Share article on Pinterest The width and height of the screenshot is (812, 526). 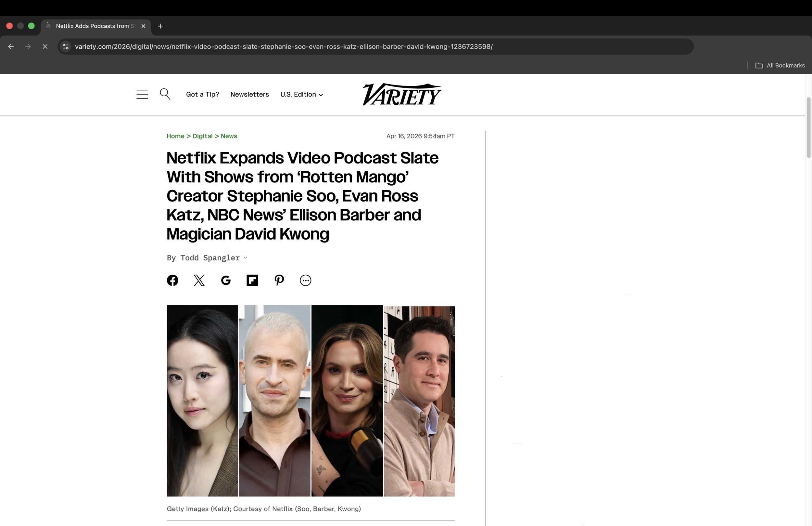279,281
